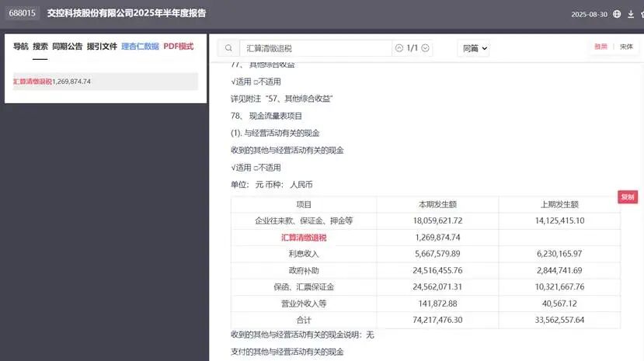Click cell value 40,567.12

tap(559, 304)
